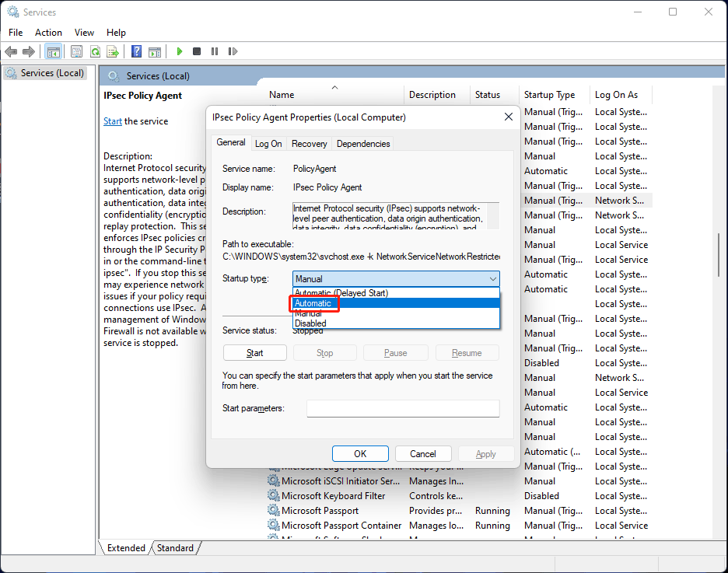Open Help via the blue question mark icon

pos(137,51)
